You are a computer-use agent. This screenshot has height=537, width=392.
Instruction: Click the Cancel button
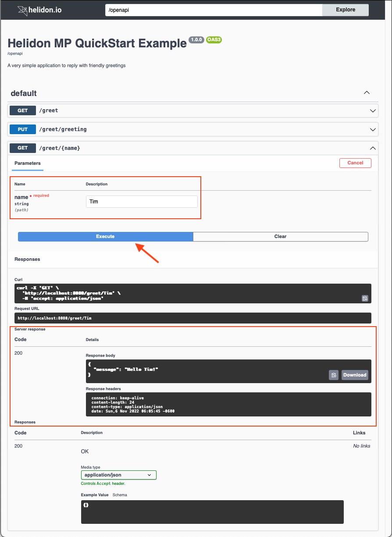[x=355, y=163]
